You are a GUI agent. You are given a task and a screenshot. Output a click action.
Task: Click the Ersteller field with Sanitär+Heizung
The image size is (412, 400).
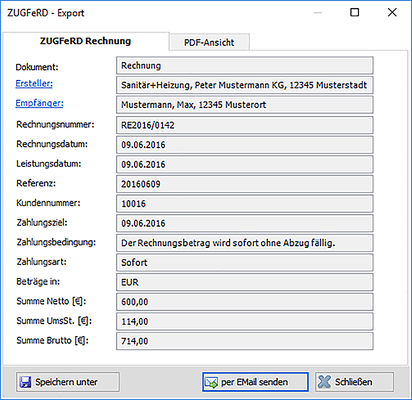[x=245, y=85]
